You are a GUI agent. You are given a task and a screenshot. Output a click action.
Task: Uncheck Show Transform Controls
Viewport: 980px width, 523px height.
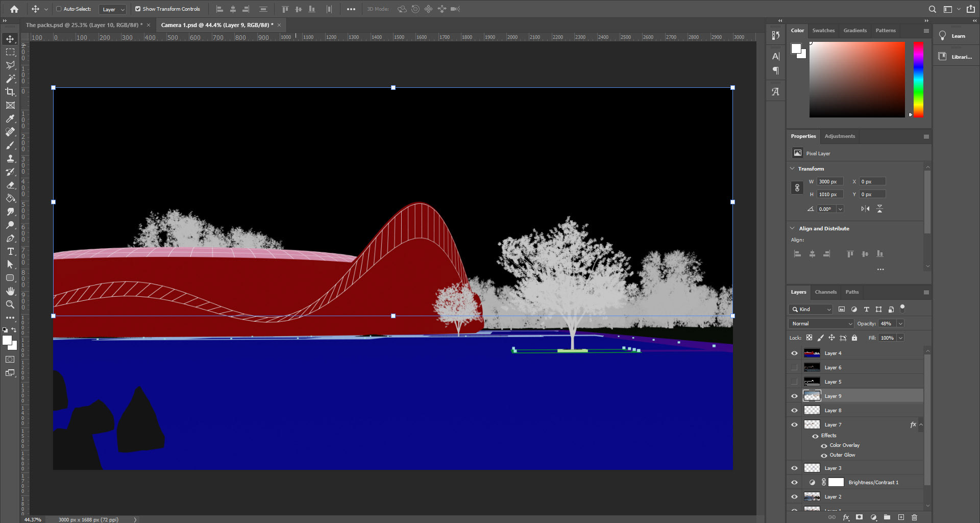[x=138, y=9]
